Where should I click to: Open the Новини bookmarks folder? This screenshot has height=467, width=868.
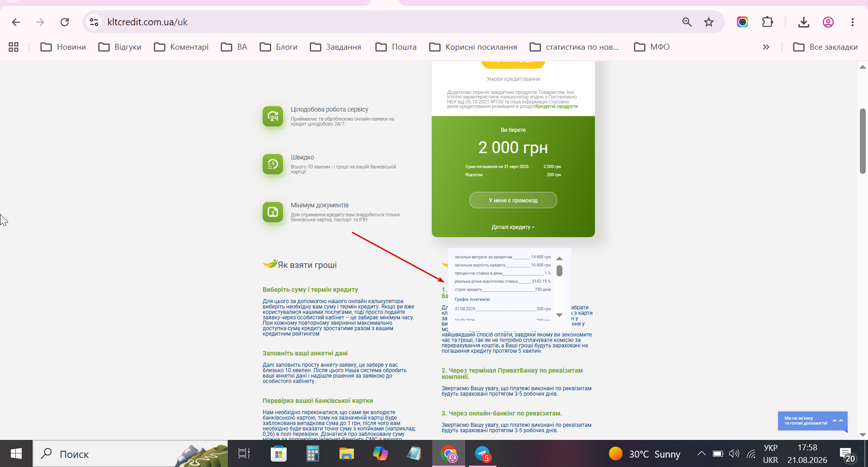click(x=63, y=47)
